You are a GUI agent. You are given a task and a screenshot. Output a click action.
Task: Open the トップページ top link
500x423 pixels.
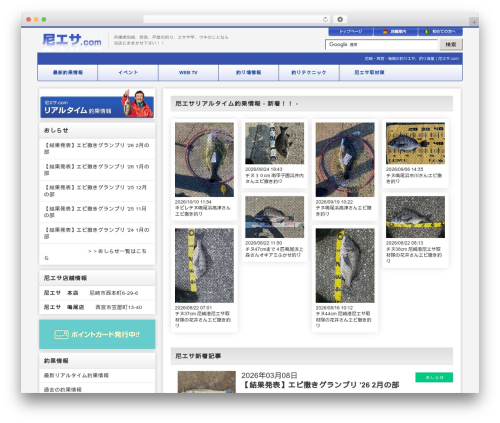[351, 31]
